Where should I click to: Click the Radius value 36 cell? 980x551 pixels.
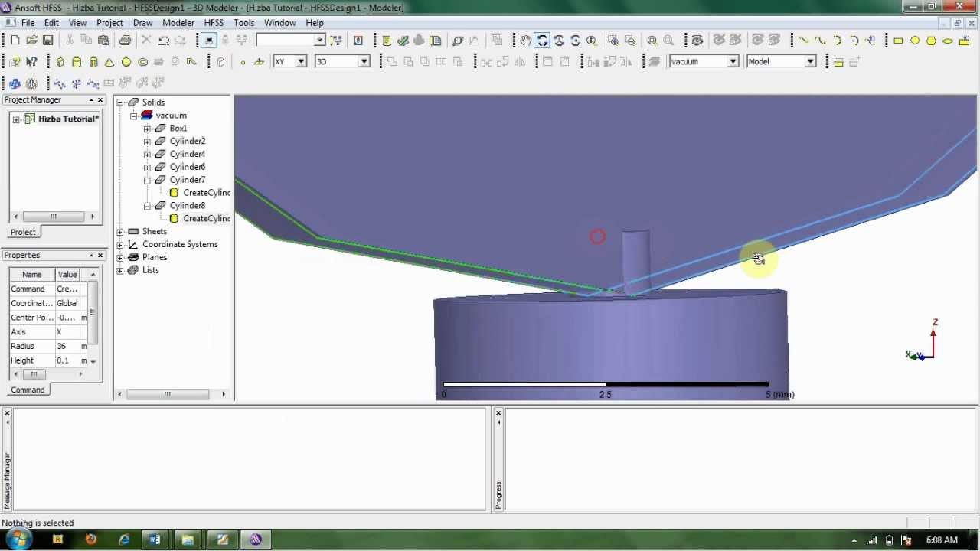click(x=67, y=347)
